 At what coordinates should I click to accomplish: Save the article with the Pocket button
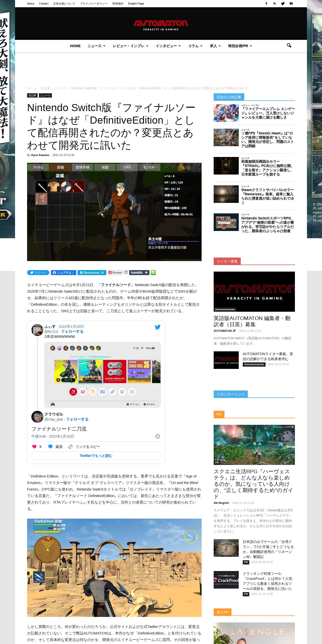tap(115, 273)
